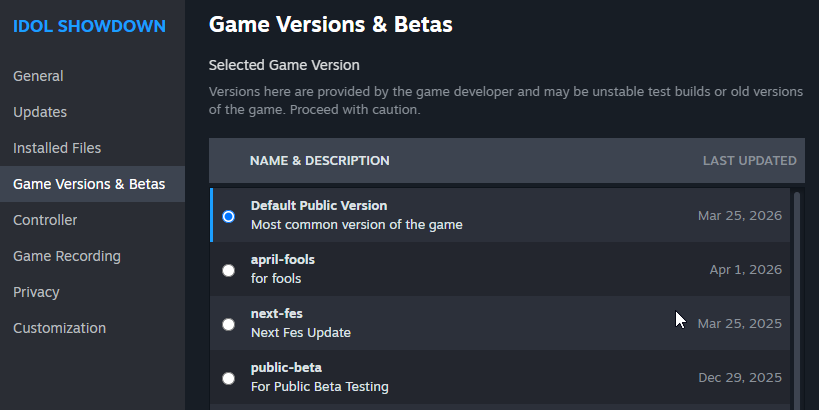The height and width of the screenshot is (410, 819).
Task: Click the LAST UPDATED column header
Action: (749, 160)
